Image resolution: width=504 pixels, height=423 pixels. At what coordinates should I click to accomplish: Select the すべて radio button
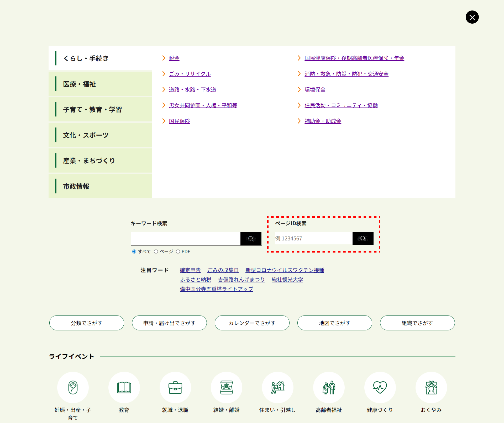134,251
